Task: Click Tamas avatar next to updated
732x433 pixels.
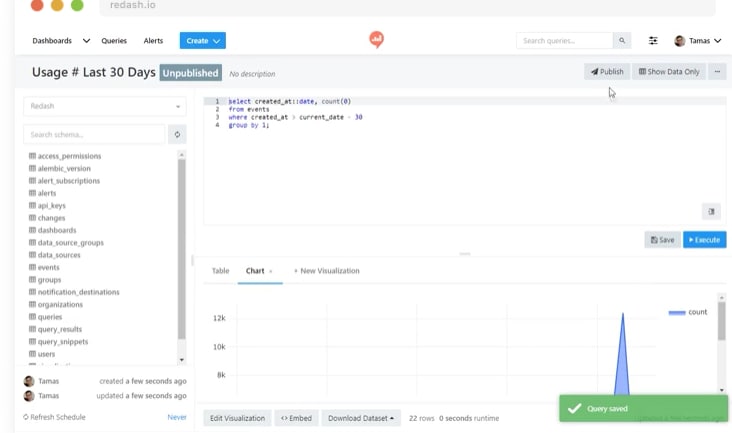Action: click(x=29, y=396)
